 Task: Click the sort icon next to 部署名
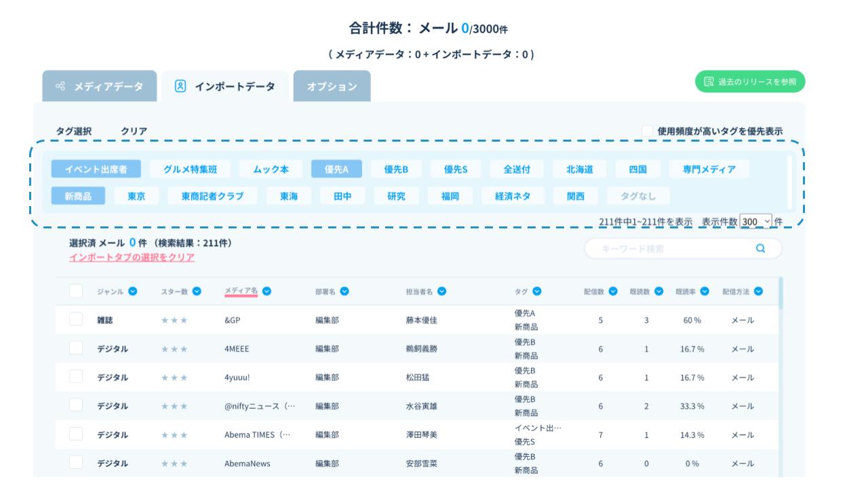click(x=344, y=291)
